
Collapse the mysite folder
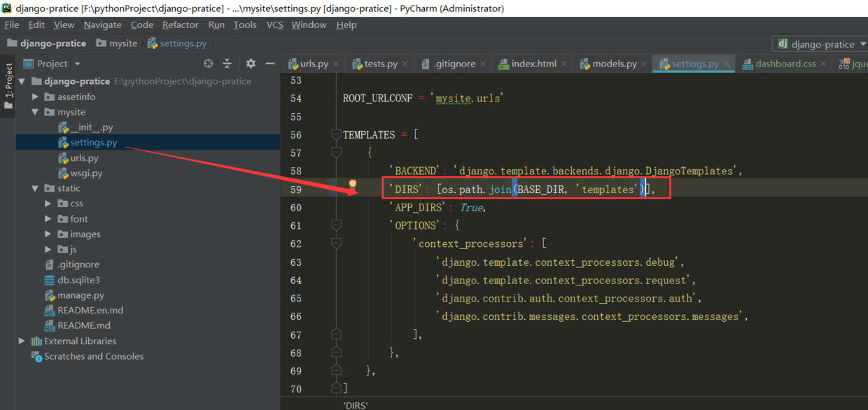[x=35, y=112]
